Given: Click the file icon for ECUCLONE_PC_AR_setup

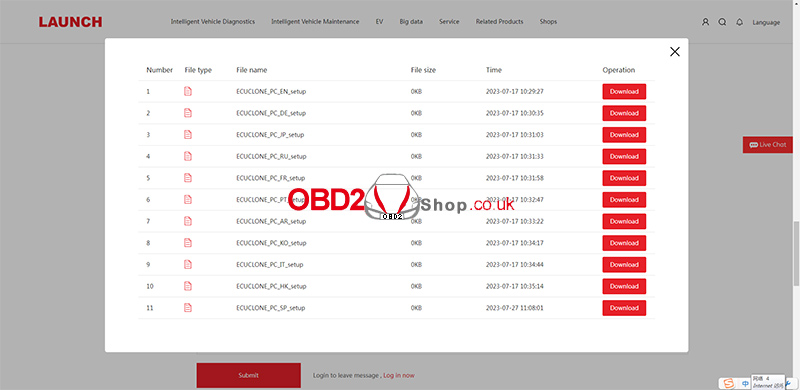Looking at the screenshot, I should click(x=188, y=221).
